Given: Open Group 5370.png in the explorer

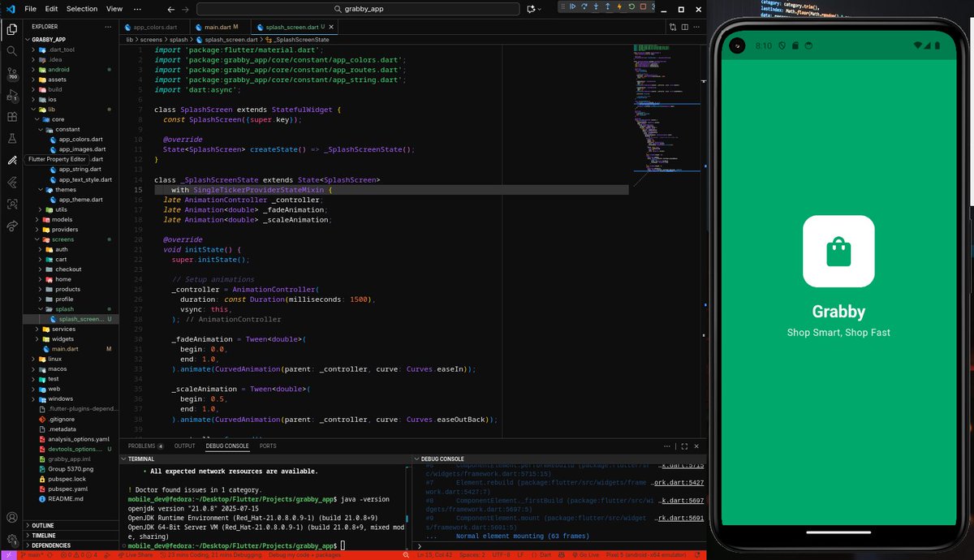Looking at the screenshot, I should [x=71, y=468].
